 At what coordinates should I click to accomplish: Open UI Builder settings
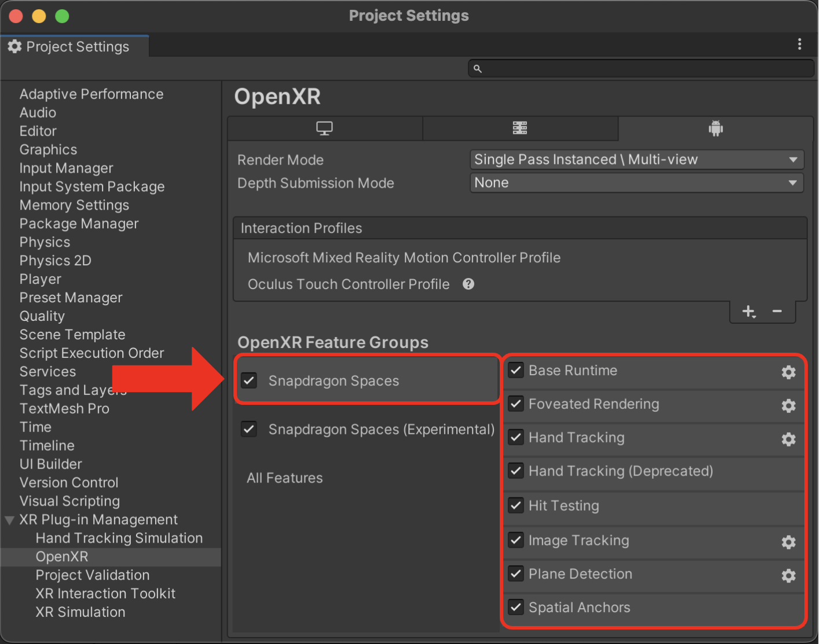click(x=51, y=464)
